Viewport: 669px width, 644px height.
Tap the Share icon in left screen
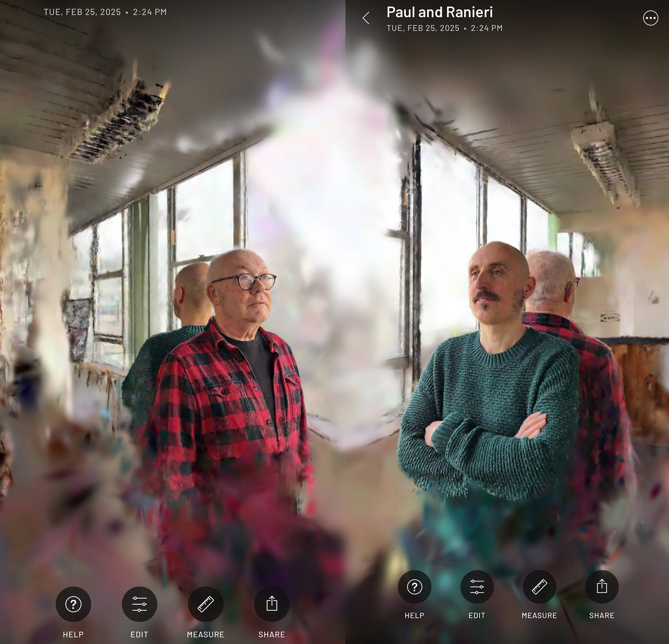pos(272,604)
